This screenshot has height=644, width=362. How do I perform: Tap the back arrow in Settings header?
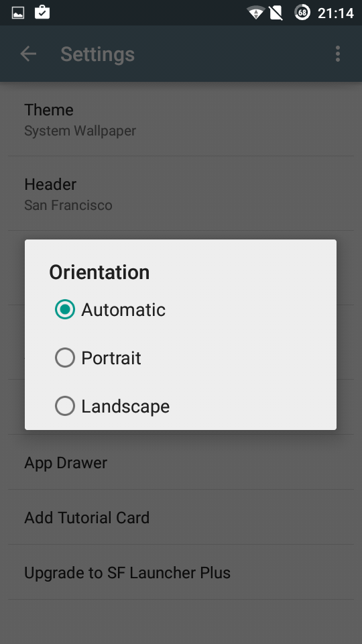pyautogui.click(x=28, y=54)
